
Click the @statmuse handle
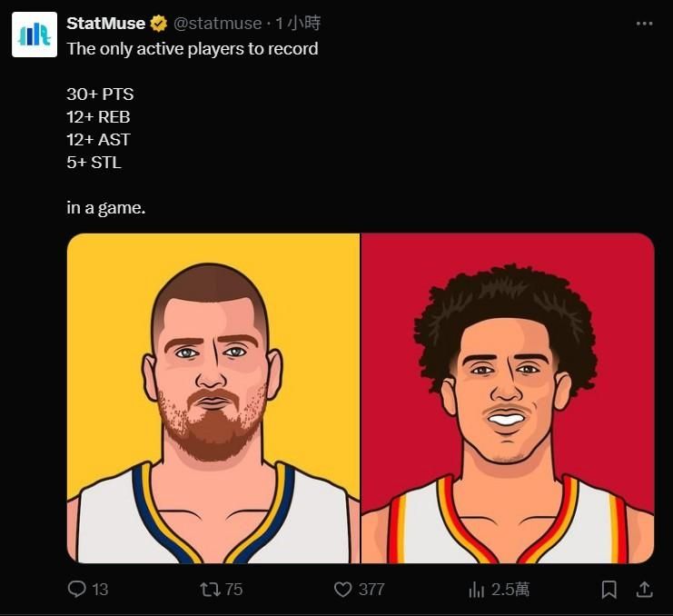coord(218,24)
